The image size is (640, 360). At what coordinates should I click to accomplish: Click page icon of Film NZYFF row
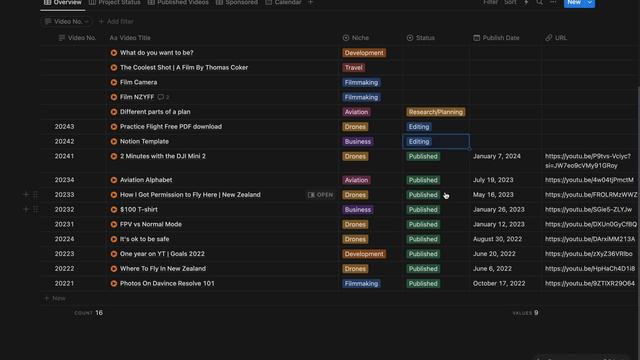point(114,97)
